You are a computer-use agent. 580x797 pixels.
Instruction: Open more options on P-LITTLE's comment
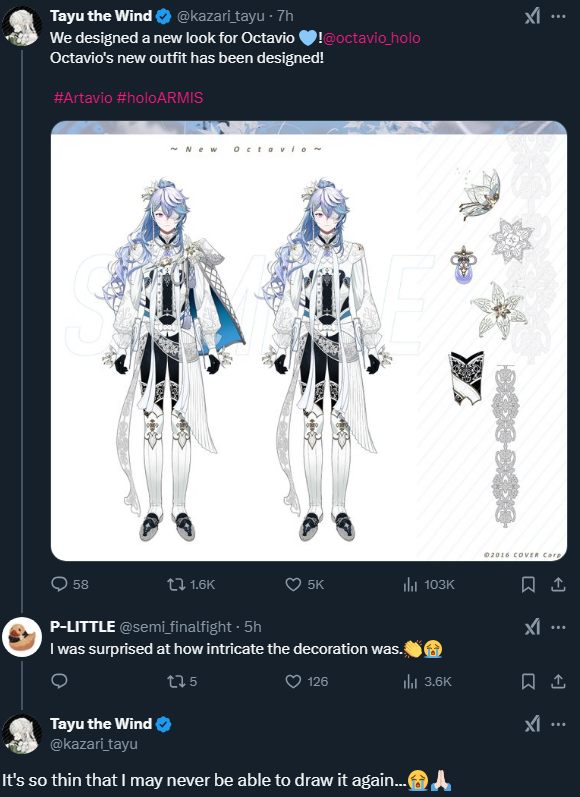pos(558,627)
